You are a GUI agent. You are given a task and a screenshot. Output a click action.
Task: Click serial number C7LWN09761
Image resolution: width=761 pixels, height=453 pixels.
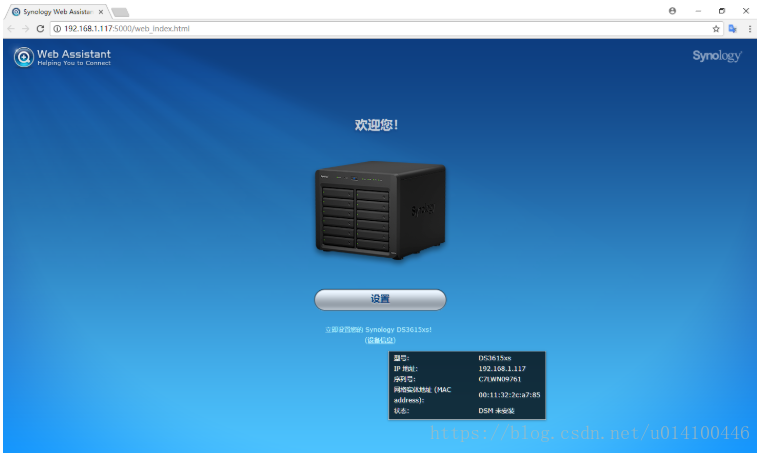tap(499, 379)
